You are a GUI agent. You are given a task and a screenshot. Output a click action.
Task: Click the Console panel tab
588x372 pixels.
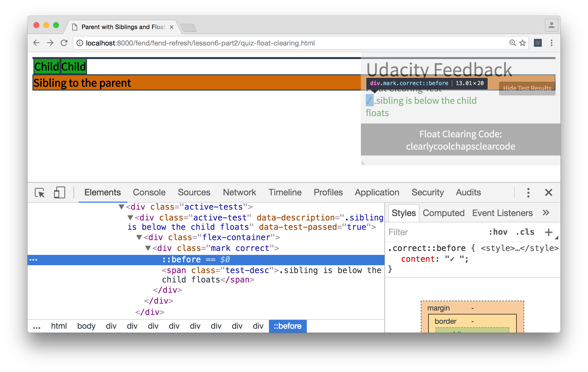149,192
